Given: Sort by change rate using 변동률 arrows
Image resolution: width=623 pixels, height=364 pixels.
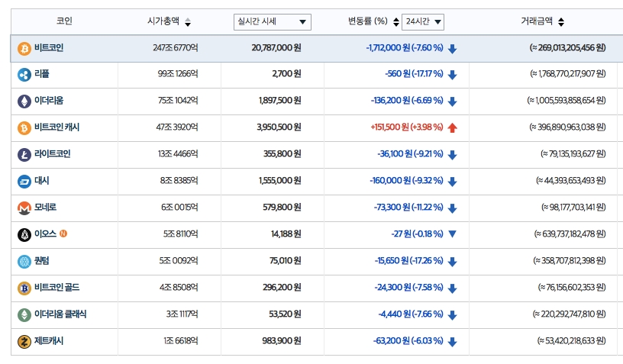Looking at the screenshot, I should 395,22.
